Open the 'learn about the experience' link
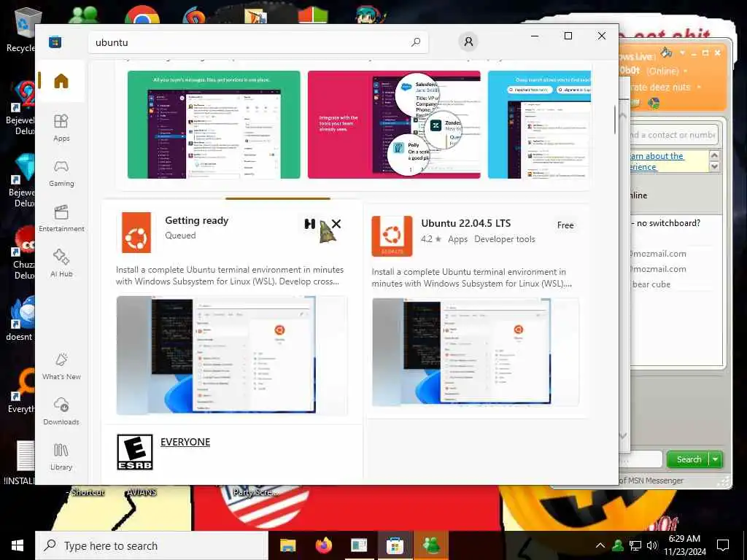 [656, 161]
